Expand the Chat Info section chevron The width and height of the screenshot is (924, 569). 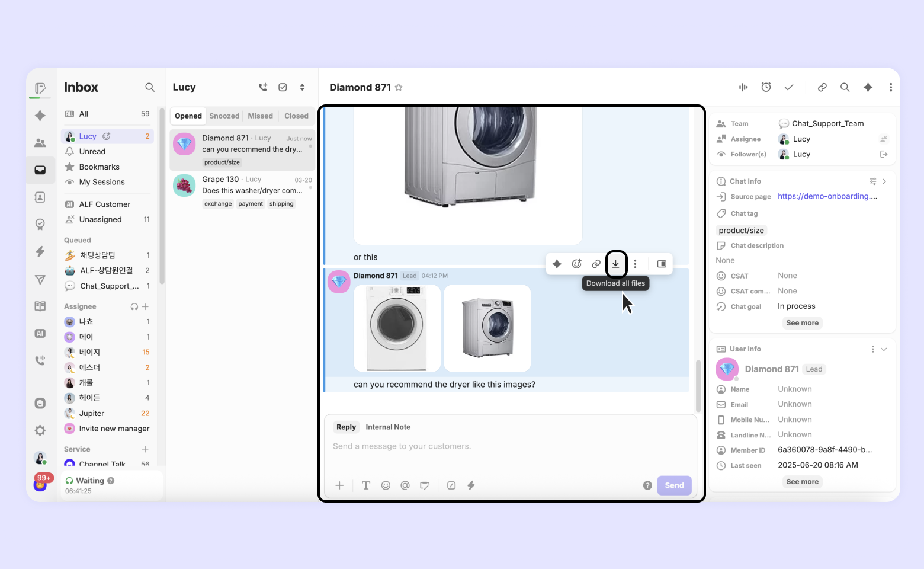pyautogui.click(x=884, y=181)
